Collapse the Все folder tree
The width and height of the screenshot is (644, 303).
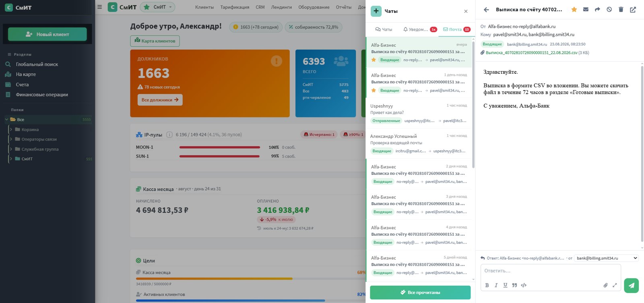[x=6, y=119]
